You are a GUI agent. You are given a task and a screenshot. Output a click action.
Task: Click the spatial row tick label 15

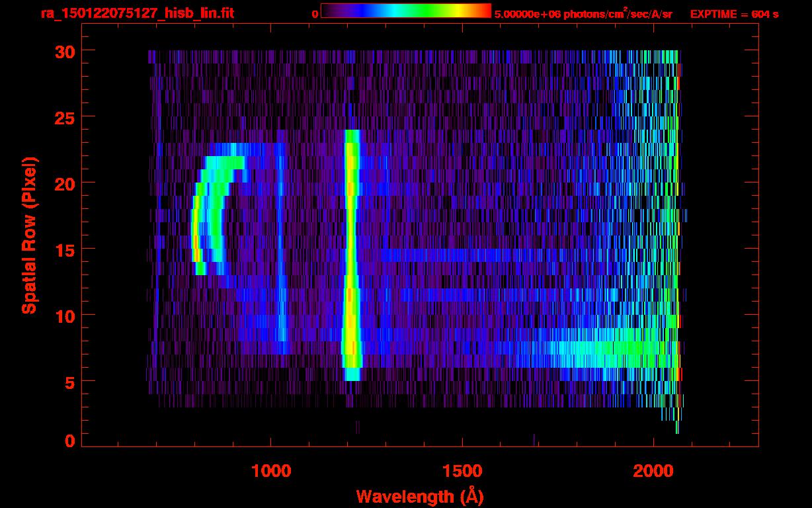(x=64, y=249)
